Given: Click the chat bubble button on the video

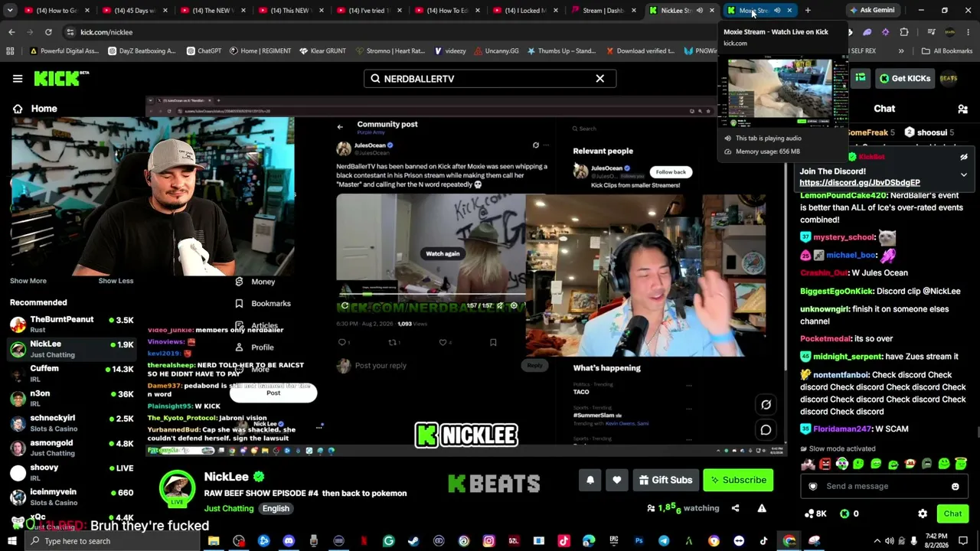Looking at the screenshot, I should click(x=766, y=430).
